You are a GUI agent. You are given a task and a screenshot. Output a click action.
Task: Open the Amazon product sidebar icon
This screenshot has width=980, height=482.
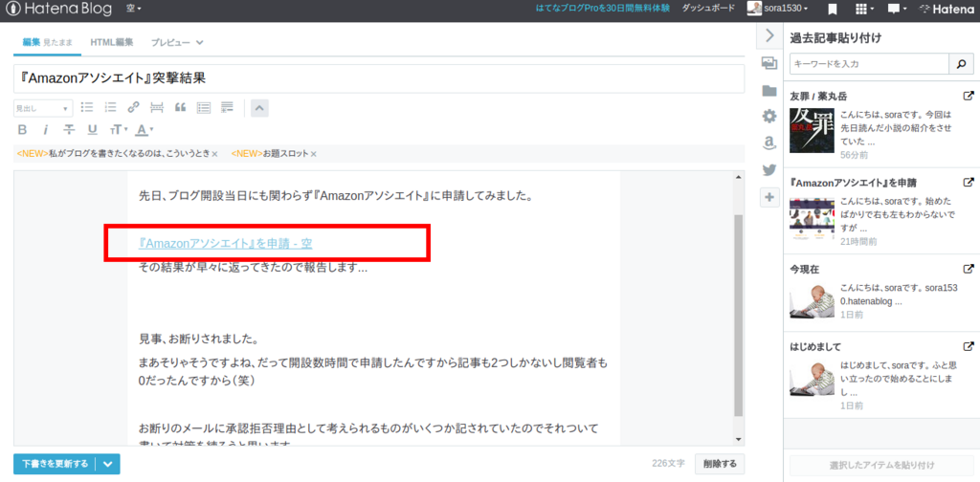(x=769, y=143)
